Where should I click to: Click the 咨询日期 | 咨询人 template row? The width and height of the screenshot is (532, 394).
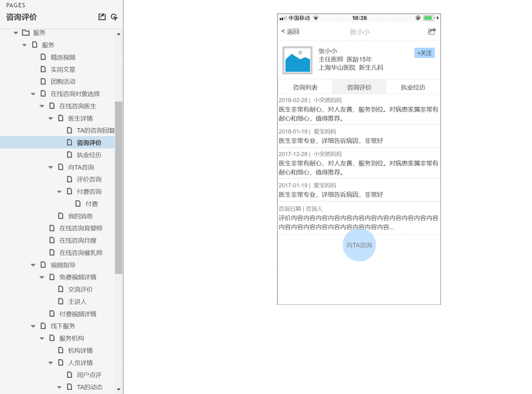point(359,218)
